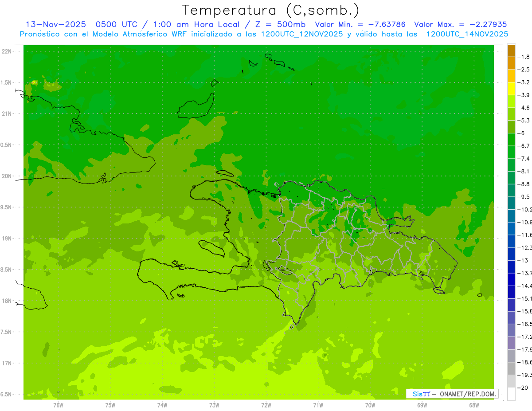This screenshot has height=411, width=532.
Task: Click the '-4.6' colorbar value
Action: (x=524, y=108)
